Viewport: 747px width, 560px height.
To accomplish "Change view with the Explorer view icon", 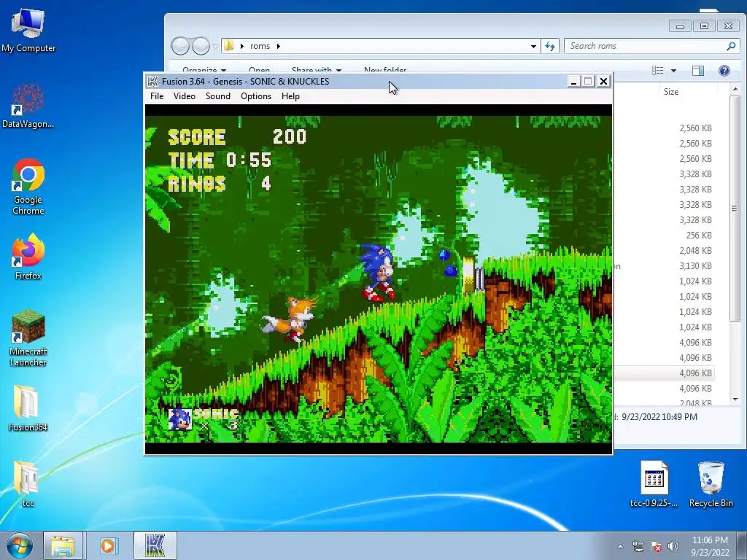I will (658, 71).
